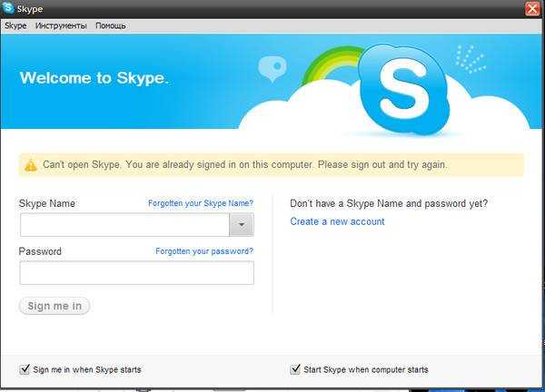Toggle Sign me in when Skype starts

coord(25,369)
